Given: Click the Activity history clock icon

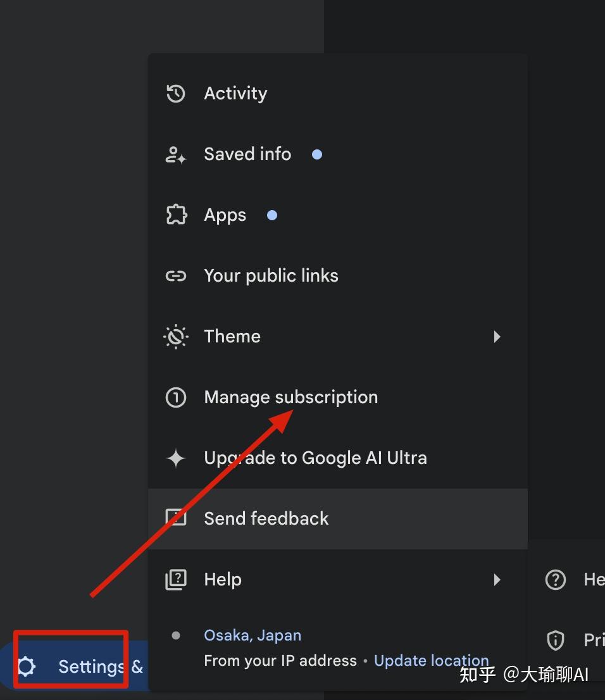Looking at the screenshot, I should (x=175, y=94).
